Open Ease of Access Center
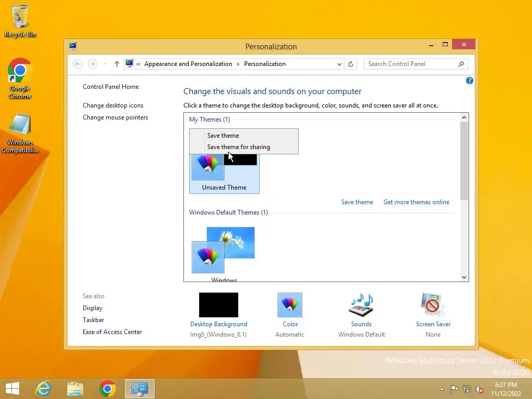 point(112,332)
